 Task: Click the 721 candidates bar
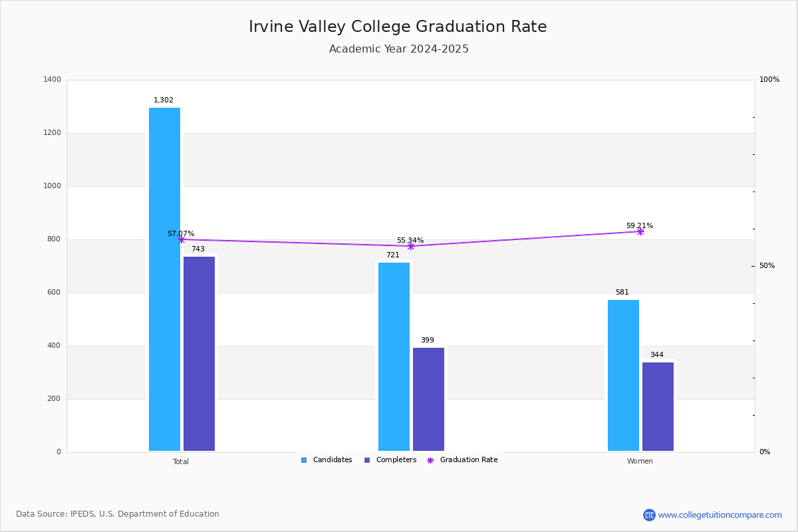394,356
